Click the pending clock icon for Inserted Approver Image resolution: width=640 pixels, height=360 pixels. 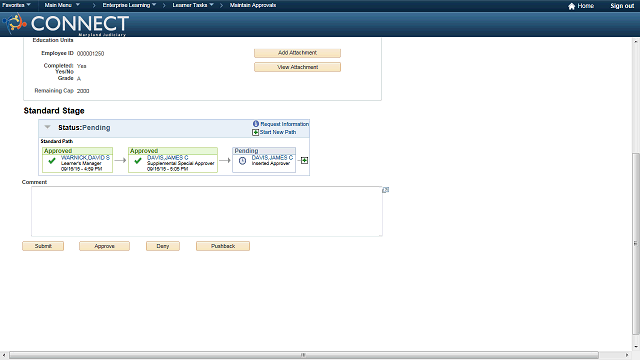(x=242, y=161)
